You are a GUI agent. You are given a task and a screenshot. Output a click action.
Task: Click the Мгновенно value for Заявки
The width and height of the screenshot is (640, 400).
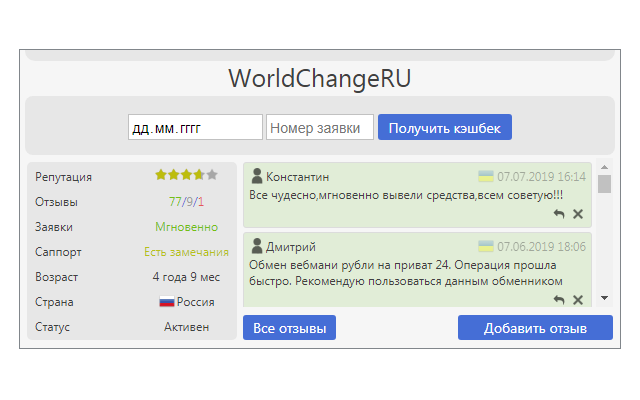point(187,227)
